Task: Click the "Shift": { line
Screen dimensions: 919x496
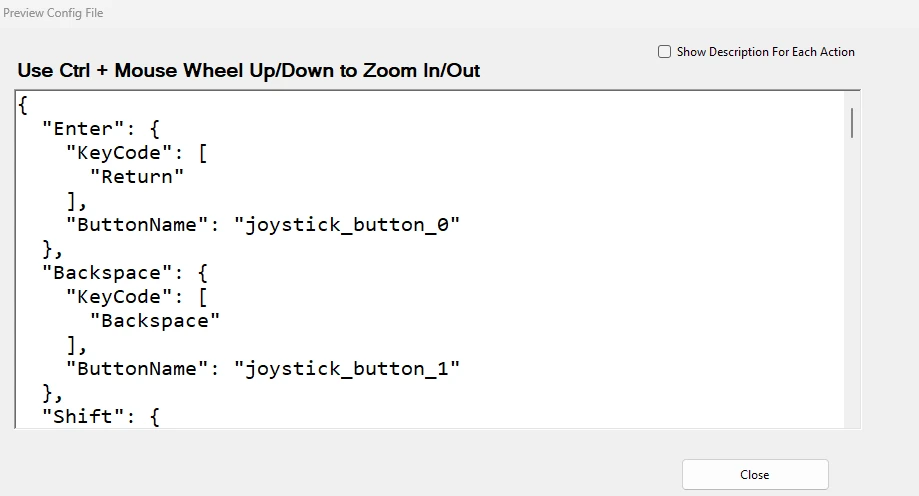Action: click(x=100, y=417)
